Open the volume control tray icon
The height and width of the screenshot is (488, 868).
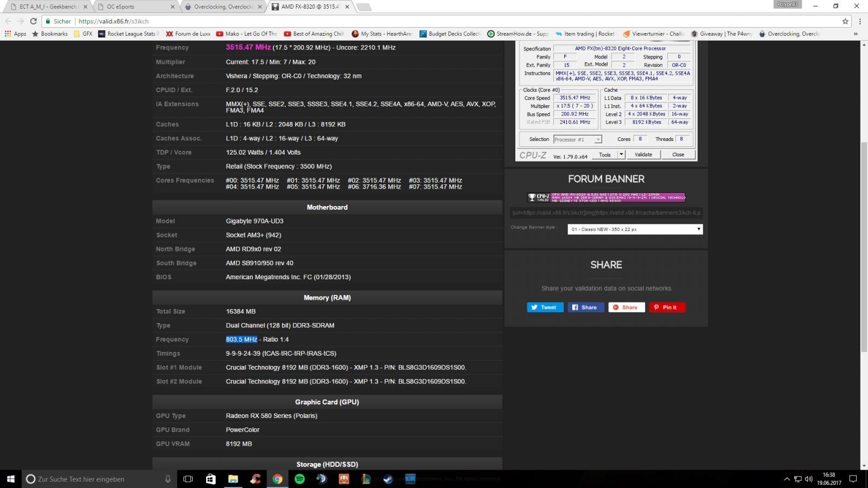pyautogui.click(x=809, y=479)
